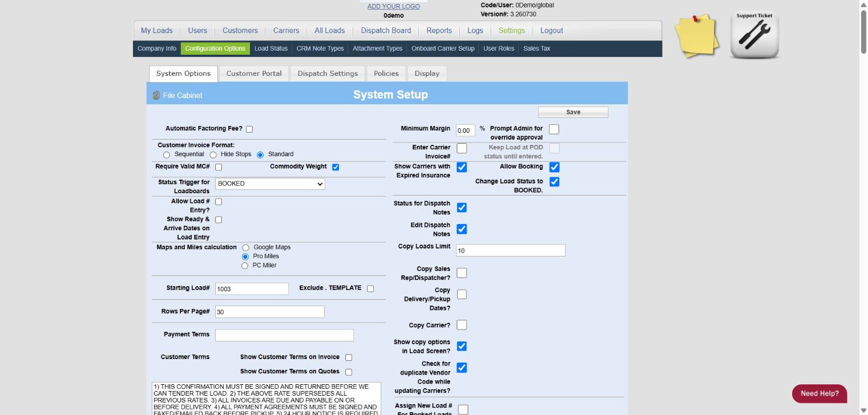
Task: Open User Roles submenu item
Action: click(499, 48)
